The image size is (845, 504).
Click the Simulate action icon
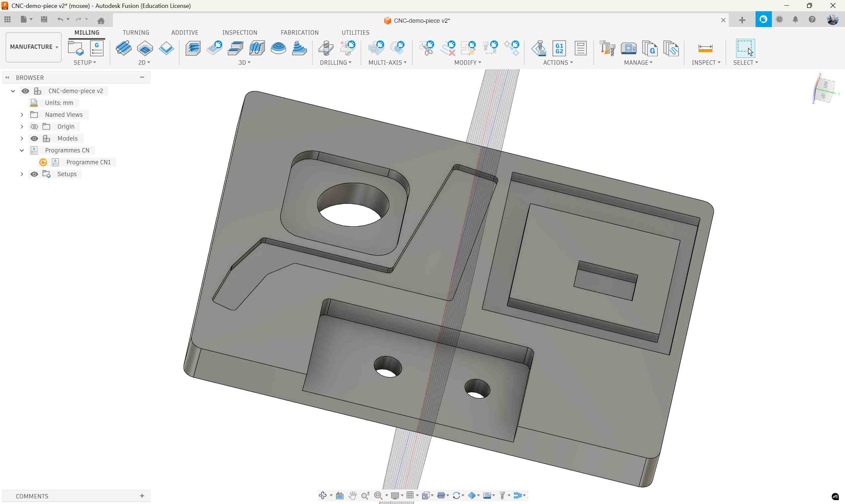(539, 48)
